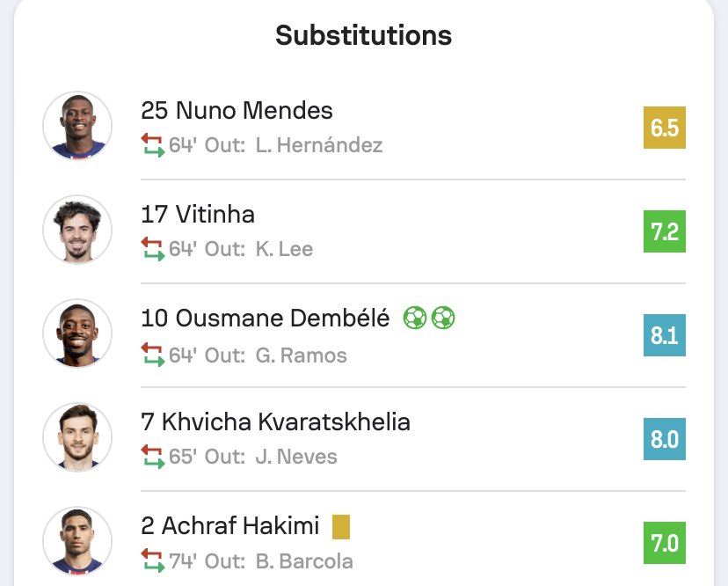Select the 25 Nuno Mendes name
This screenshot has width=728, height=586.
[237, 111]
